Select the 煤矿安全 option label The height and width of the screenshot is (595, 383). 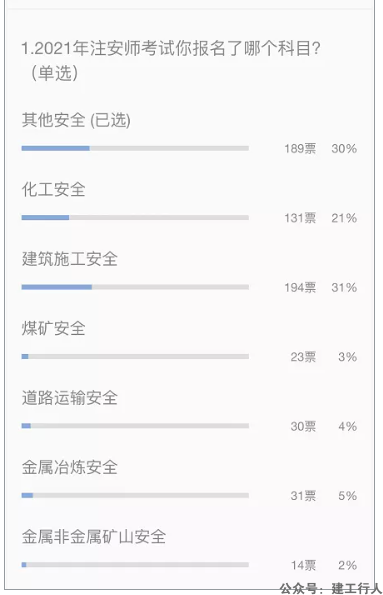click(54, 328)
